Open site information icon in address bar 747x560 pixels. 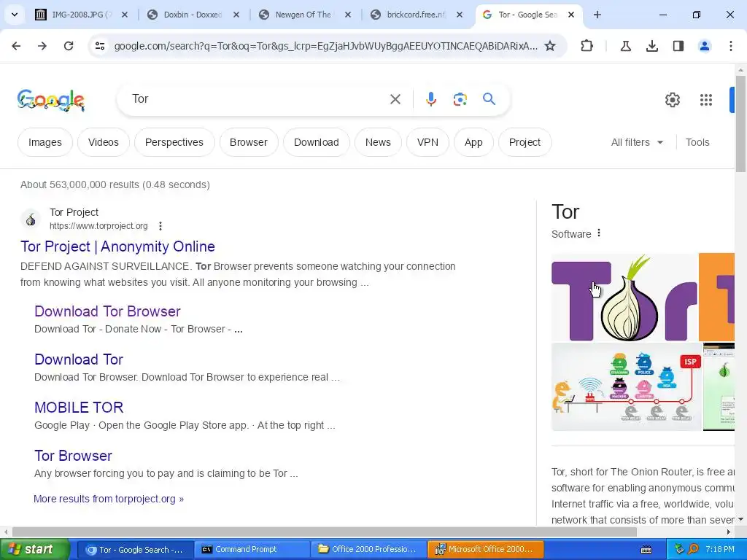tap(99, 46)
